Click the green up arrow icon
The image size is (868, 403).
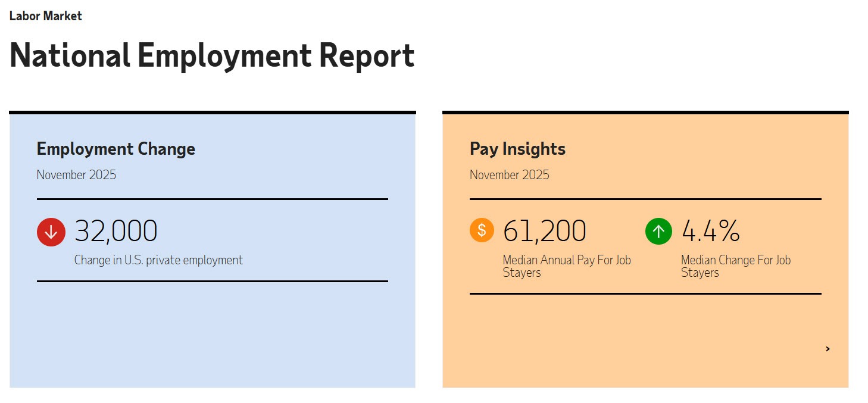[x=658, y=232]
